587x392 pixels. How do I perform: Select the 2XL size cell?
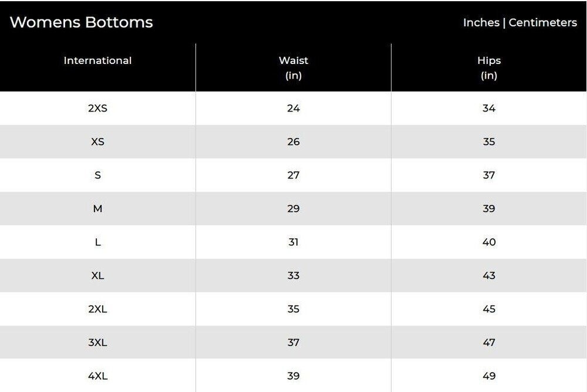tap(97, 309)
